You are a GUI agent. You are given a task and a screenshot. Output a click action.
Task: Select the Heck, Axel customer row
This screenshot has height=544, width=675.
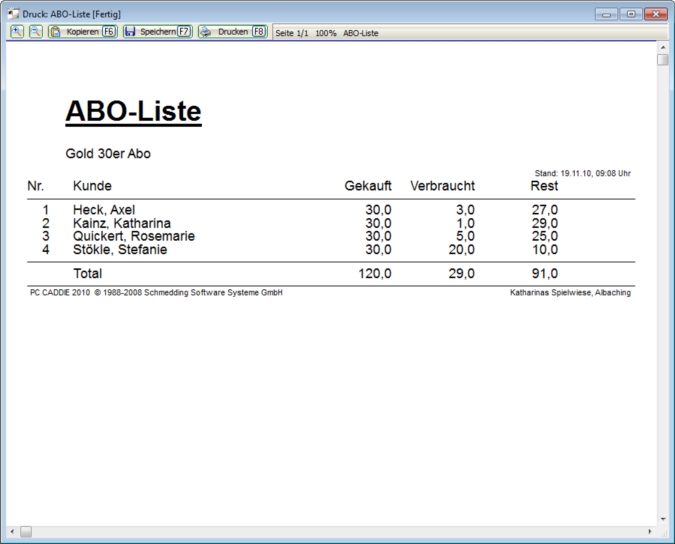click(104, 210)
